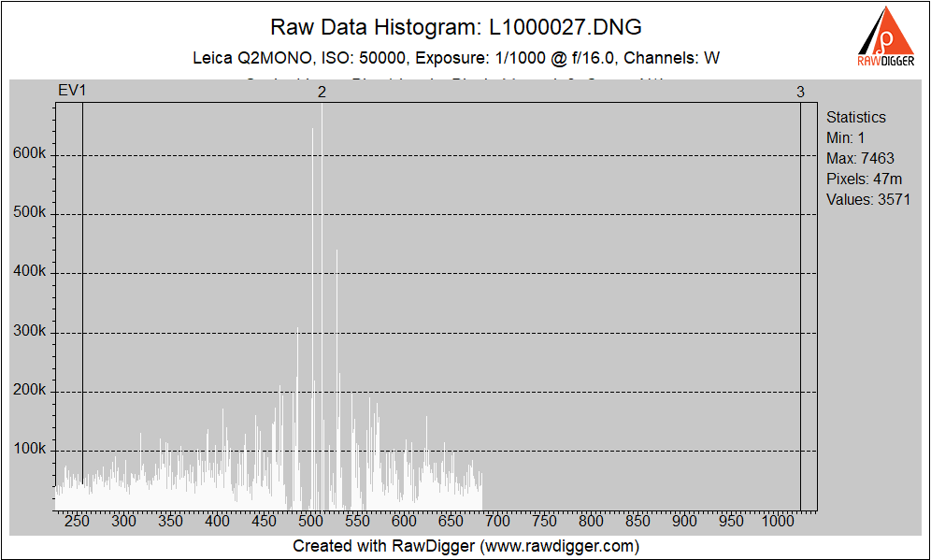
Task: Click the '600k' y-axis label
Action: [30, 153]
